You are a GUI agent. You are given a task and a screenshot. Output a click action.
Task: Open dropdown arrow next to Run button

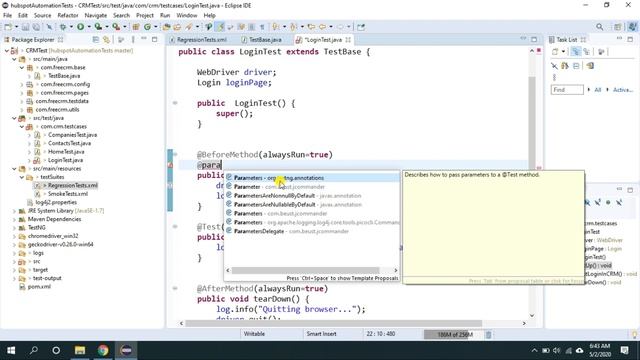point(89,27)
